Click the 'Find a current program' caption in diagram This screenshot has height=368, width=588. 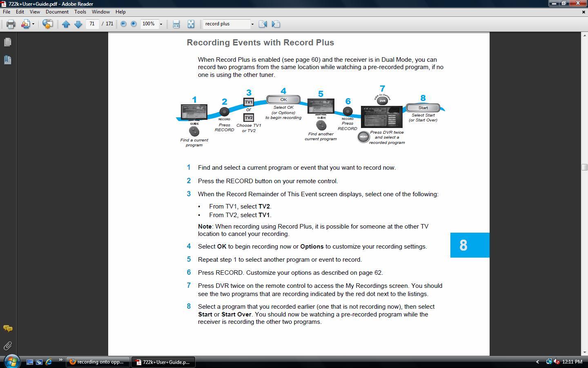point(194,142)
